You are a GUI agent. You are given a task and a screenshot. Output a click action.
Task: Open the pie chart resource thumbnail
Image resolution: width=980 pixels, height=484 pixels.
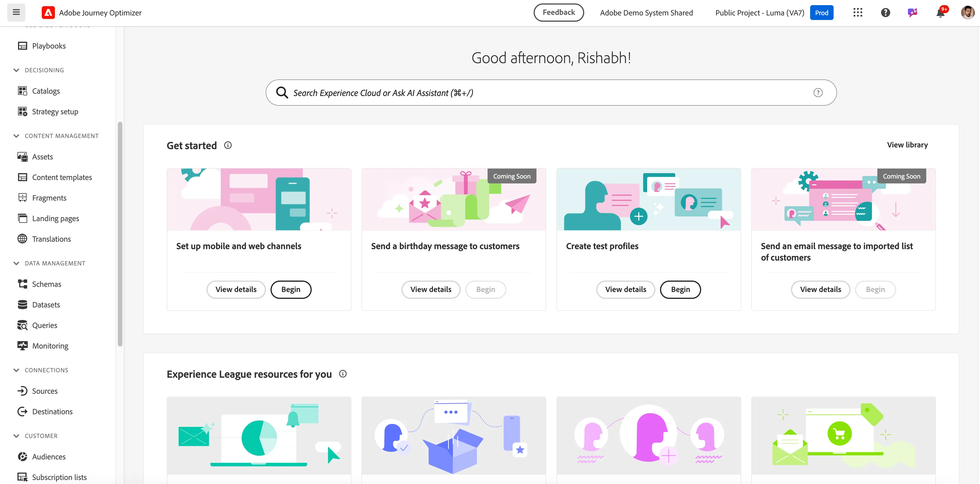click(259, 435)
